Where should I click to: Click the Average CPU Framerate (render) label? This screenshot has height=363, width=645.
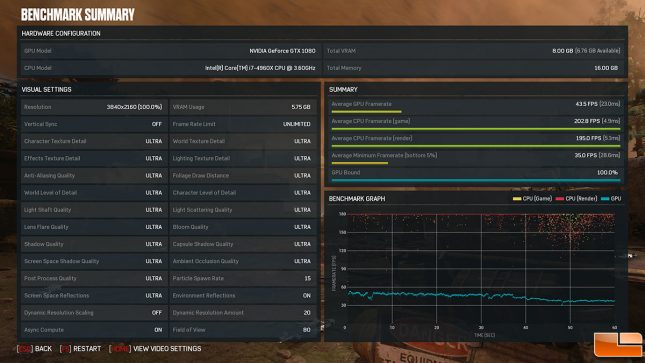coord(372,138)
